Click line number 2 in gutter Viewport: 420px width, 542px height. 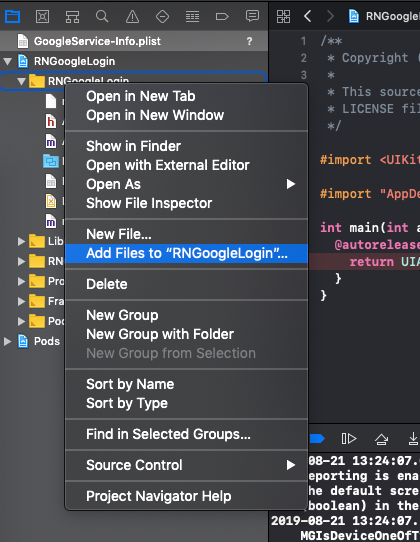(304, 58)
